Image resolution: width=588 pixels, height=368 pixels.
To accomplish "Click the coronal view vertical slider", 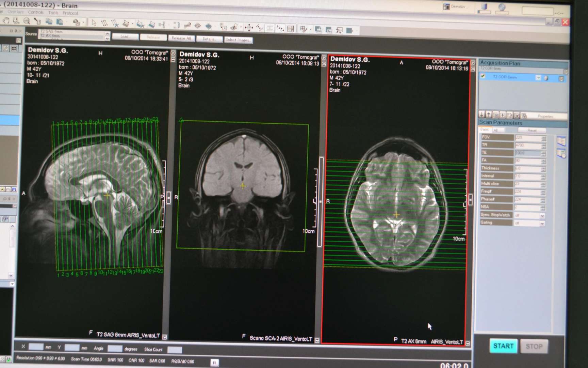I will point(320,202).
